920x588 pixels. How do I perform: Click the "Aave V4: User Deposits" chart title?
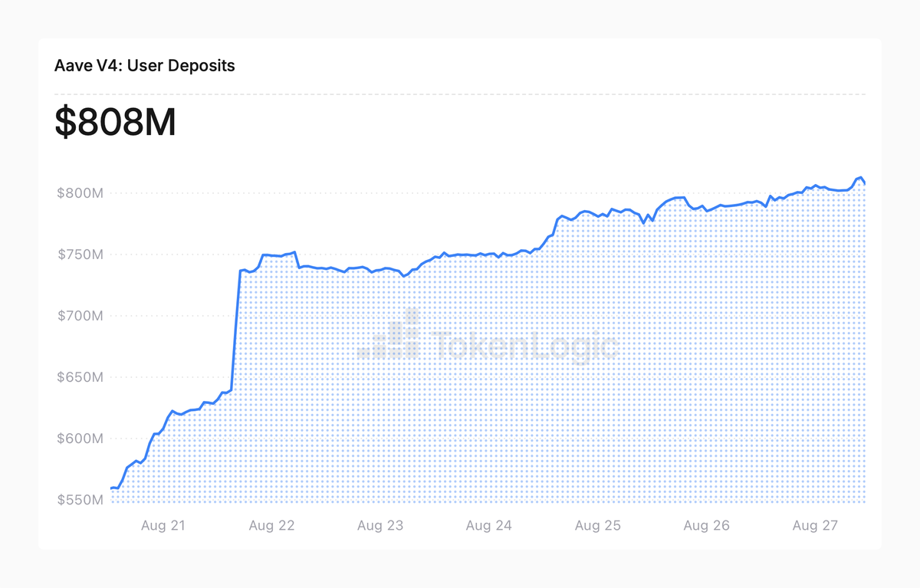[145, 66]
